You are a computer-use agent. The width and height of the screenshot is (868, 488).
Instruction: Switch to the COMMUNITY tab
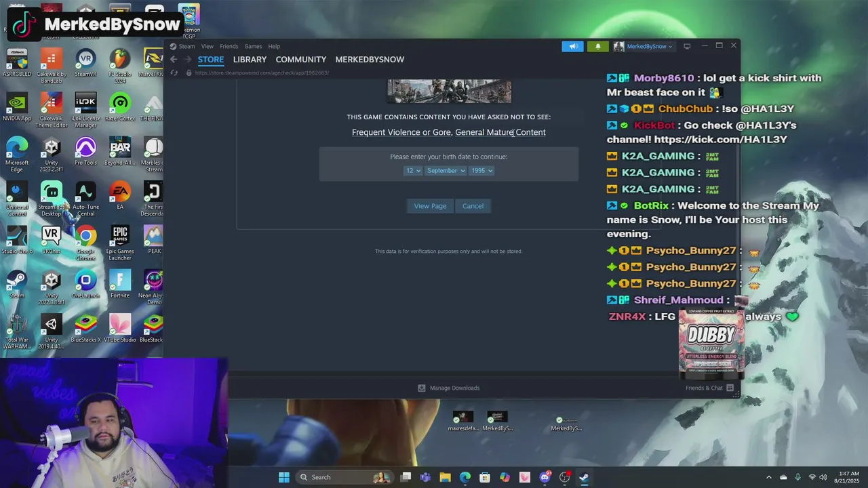click(x=300, y=60)
